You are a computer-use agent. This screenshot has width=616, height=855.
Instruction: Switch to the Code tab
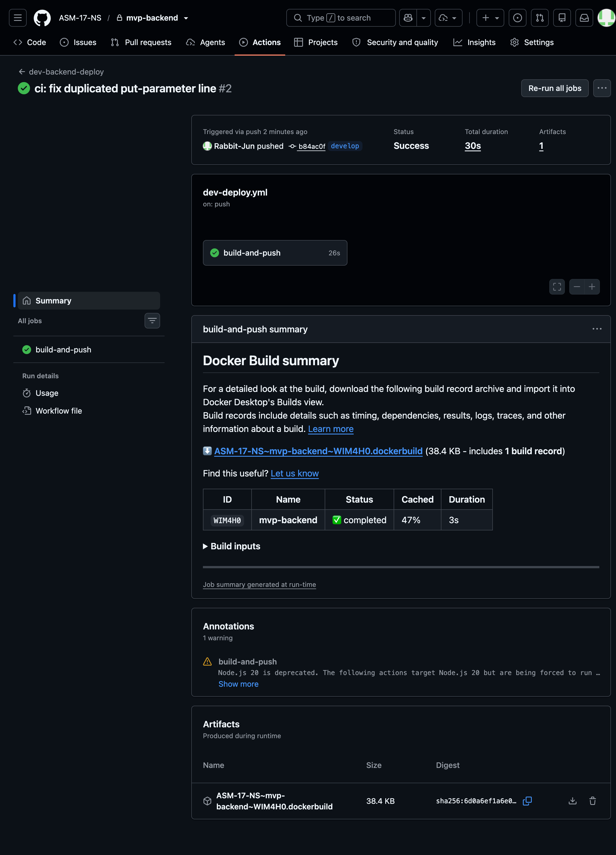30,42
